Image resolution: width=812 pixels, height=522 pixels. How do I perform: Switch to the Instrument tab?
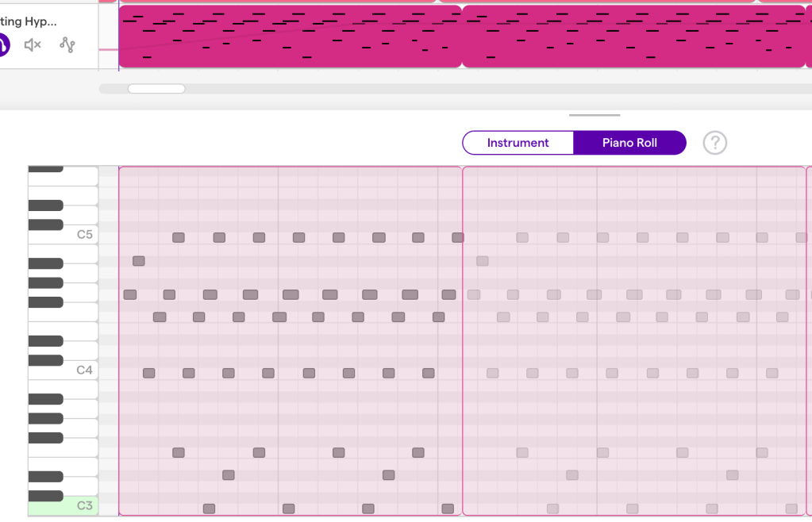click(518, 143)
